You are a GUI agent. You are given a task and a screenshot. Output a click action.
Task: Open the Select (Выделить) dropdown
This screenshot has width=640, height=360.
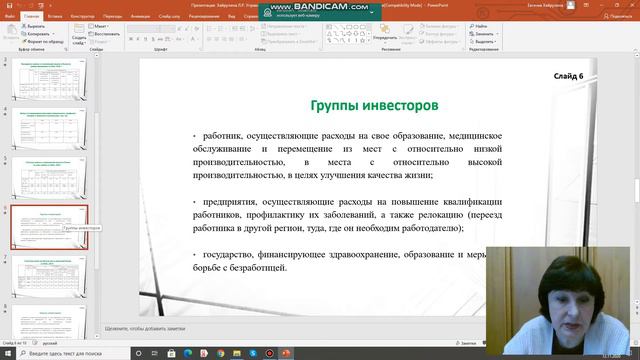482,41
